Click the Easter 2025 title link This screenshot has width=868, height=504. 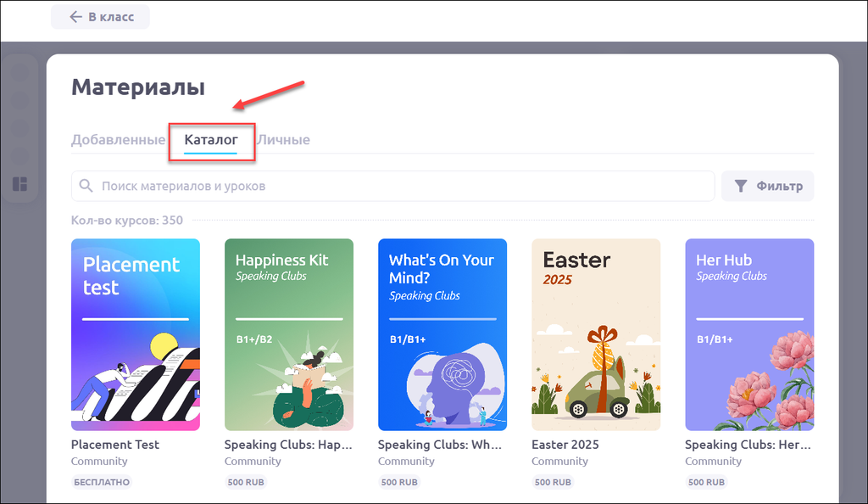coord(565,445)
